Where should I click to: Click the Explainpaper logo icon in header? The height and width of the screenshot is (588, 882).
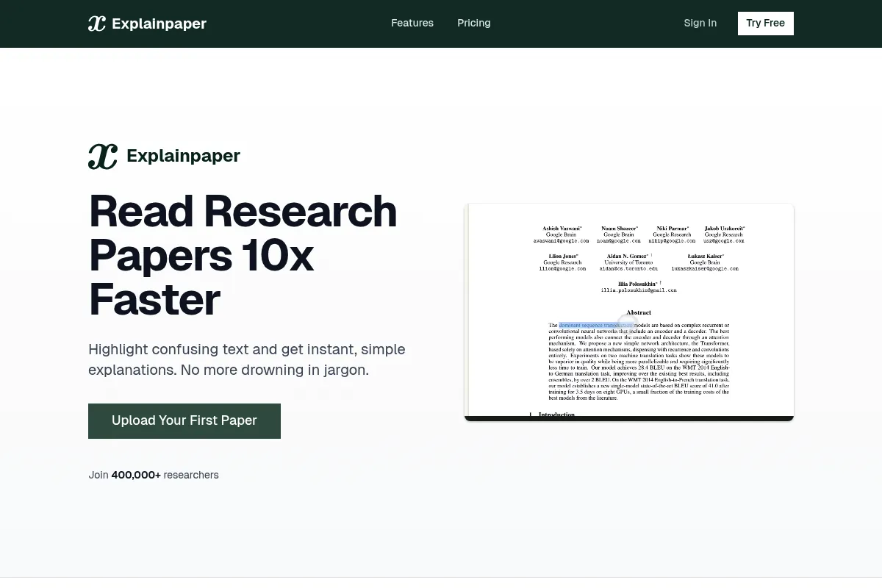tap(97, 24)
